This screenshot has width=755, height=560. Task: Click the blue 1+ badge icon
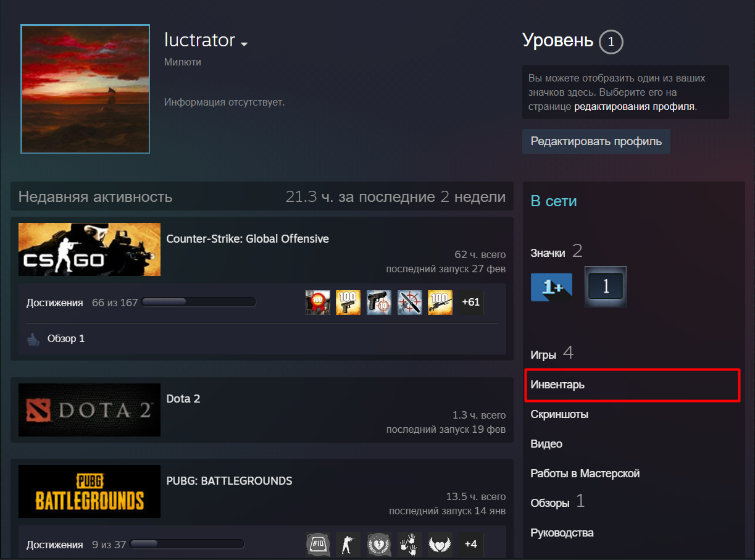click(552, 287)
